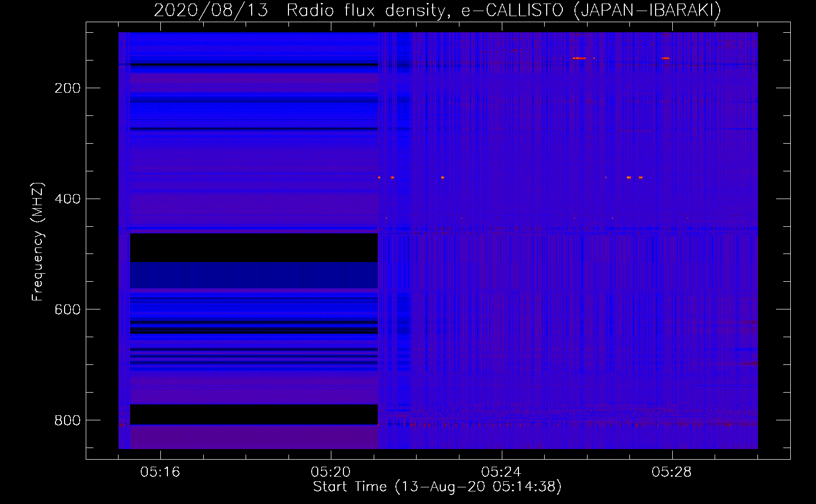Viewport: 816px width, 504px height.
Task: Select the 05:24 time tick label
Action: click(501, 472)
